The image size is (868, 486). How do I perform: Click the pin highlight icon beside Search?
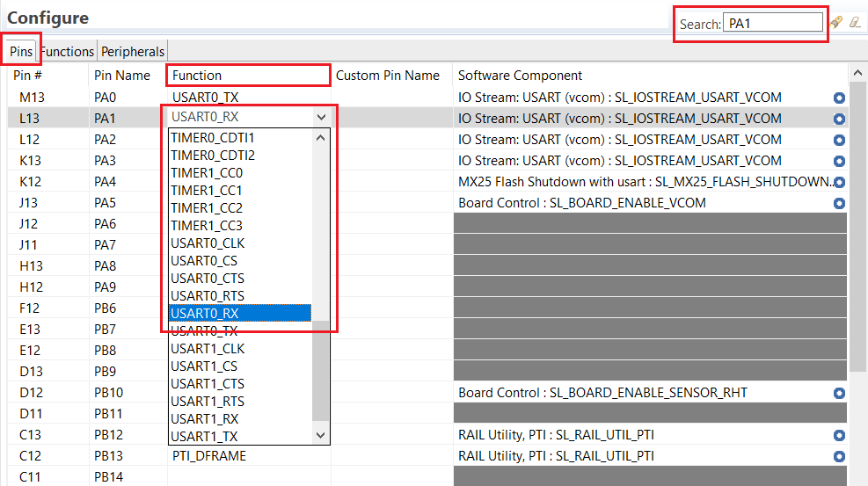(x=835, y=22)
